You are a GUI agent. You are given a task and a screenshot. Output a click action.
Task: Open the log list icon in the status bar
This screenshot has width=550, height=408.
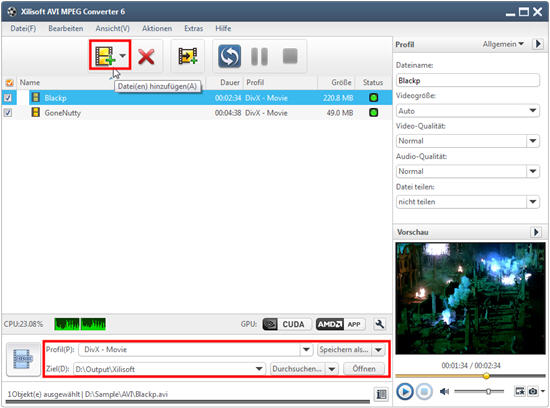[382, 394]
